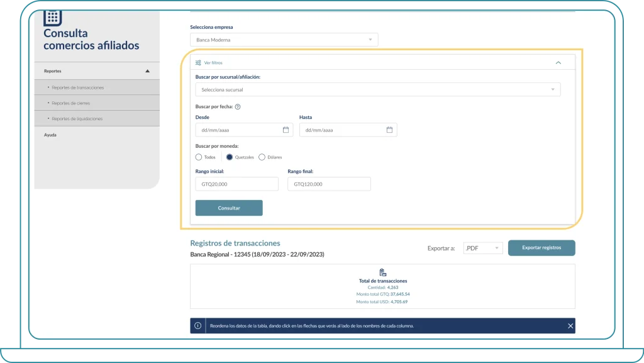The height and width of the screenshot is (363, 644).
Task: Open the Ayuda sidebar item
Action: [x=50, y=135]
